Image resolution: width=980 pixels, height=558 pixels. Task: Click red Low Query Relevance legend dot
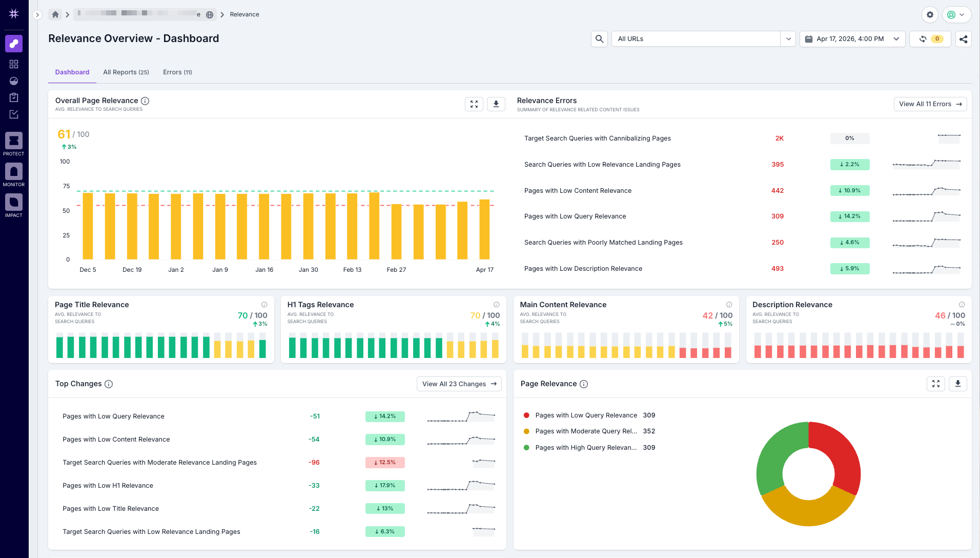click(x=526, y=415)
